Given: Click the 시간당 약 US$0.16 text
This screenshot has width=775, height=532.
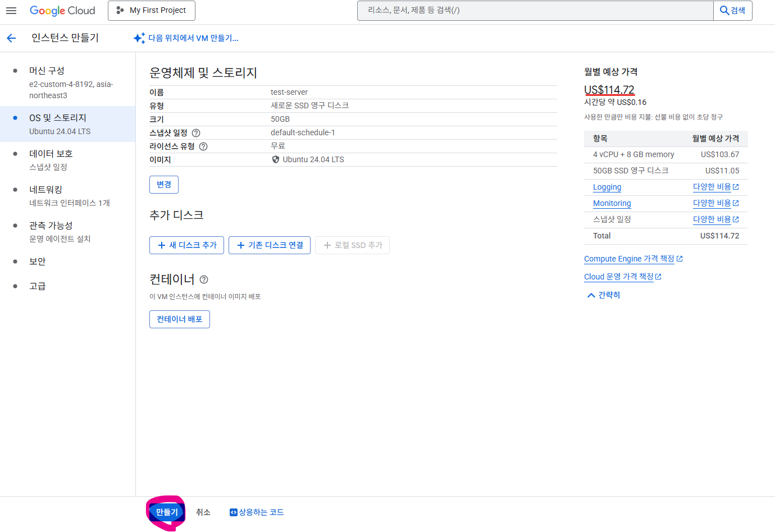Looking at the screenshot, I should point(616,102).
